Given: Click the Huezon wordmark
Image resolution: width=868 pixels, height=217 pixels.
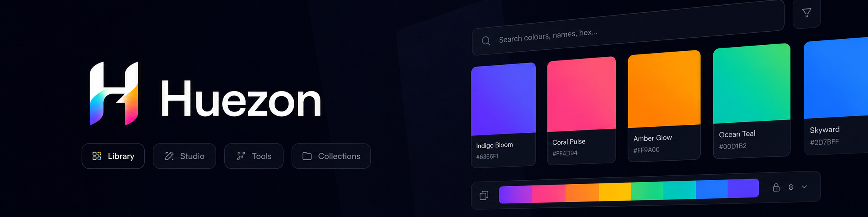Looking at the screenshot, I should coord(241,99).
